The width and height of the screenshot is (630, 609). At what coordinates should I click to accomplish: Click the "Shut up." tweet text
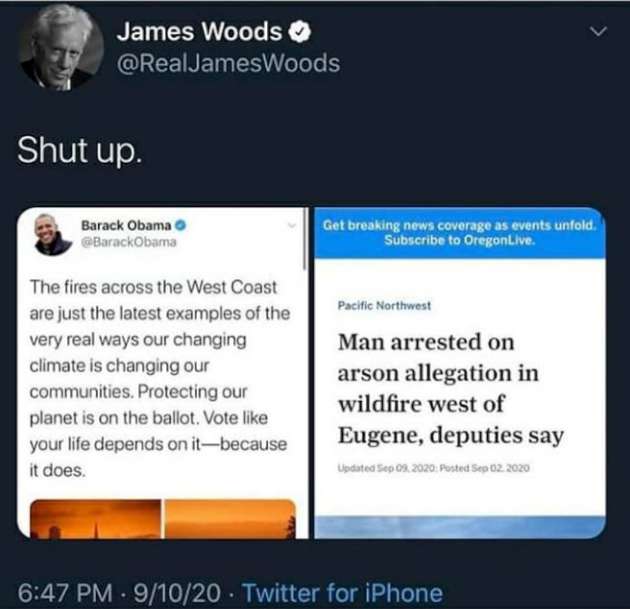tap(80, 150)
